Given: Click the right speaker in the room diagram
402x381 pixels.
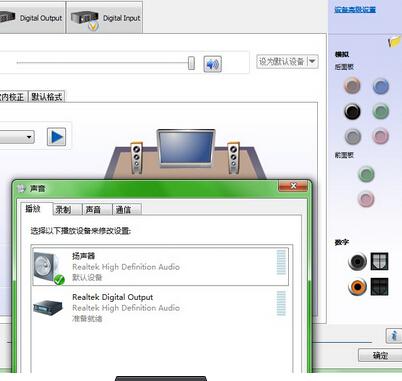Looking at the screenshot, I should pyautogui.click(x=233, y=158).
